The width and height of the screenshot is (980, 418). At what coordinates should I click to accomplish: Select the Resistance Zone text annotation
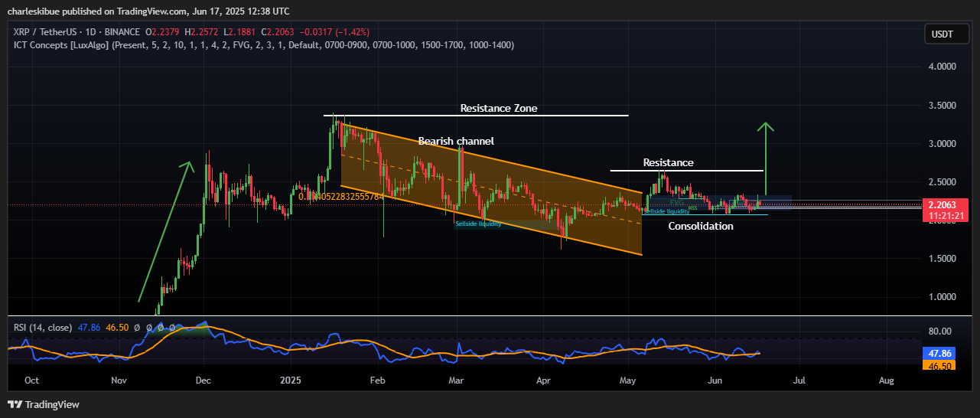499,108
